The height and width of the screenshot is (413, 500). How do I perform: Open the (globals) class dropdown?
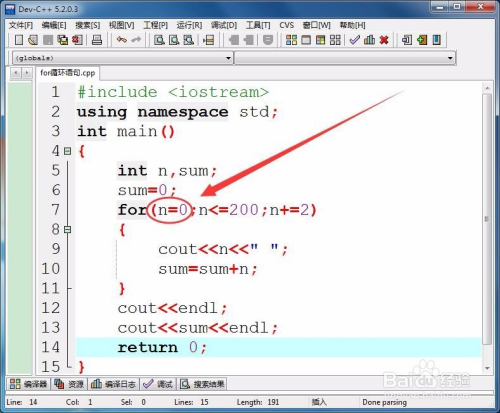122,58
